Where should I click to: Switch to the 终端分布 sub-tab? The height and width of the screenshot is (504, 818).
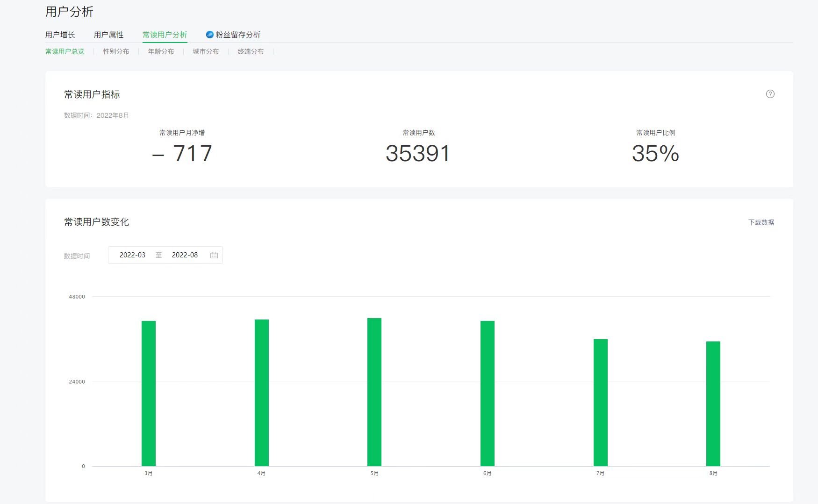251,51
